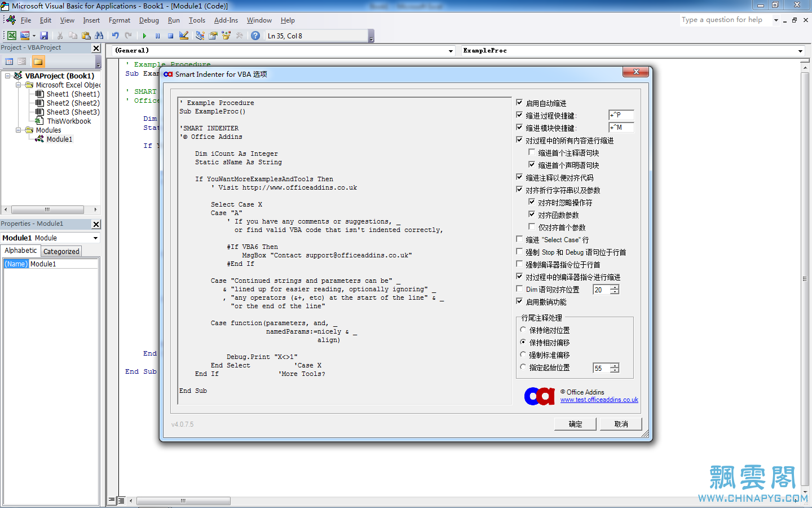Click the Save Book1 toolbar icon
The image size is (812, 508).
pos(44,36)
